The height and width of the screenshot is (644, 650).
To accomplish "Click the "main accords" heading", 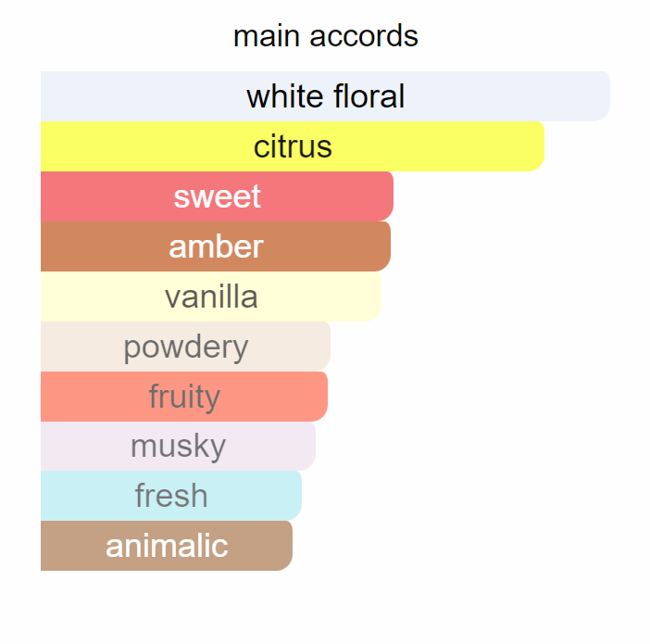I will coord(325,36).
